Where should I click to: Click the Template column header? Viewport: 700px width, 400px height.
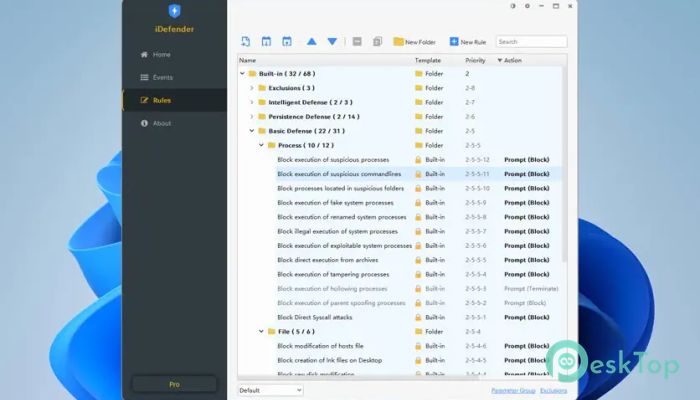coord(428,60)
